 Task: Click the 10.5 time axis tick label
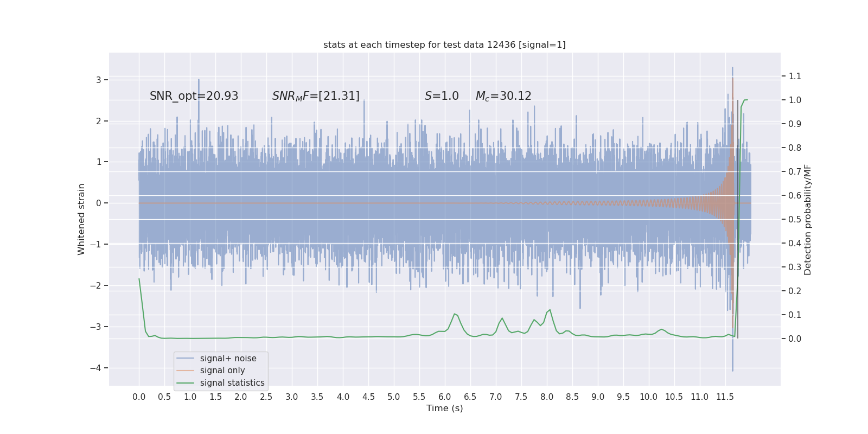coord(674,397)
